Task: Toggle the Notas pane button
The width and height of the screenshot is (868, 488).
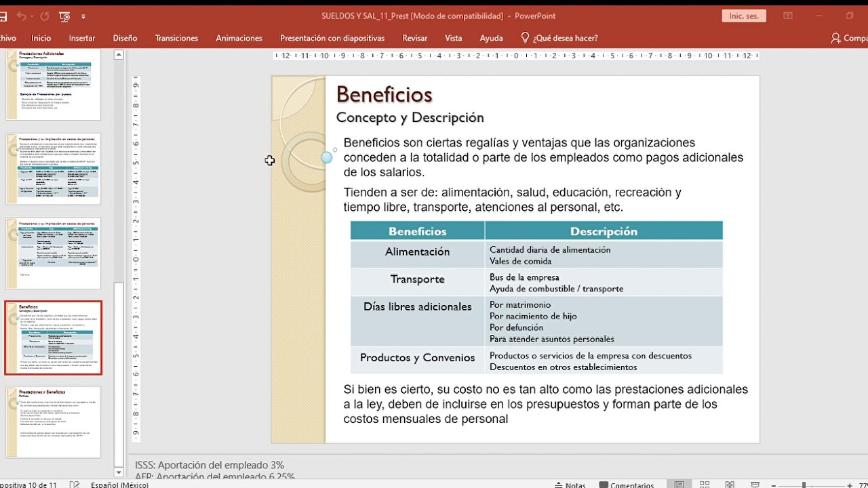Action: click(570, 485)
